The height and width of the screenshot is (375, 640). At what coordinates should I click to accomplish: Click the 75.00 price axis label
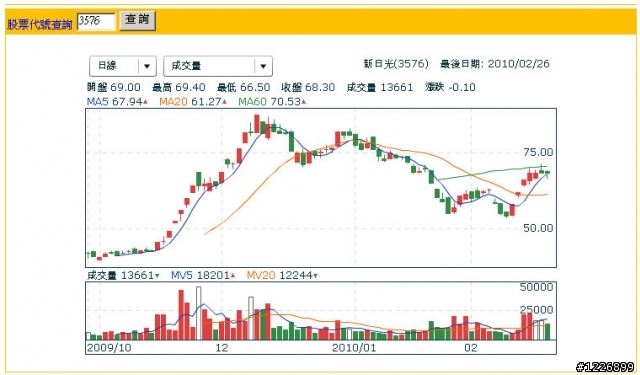[538, 152]
